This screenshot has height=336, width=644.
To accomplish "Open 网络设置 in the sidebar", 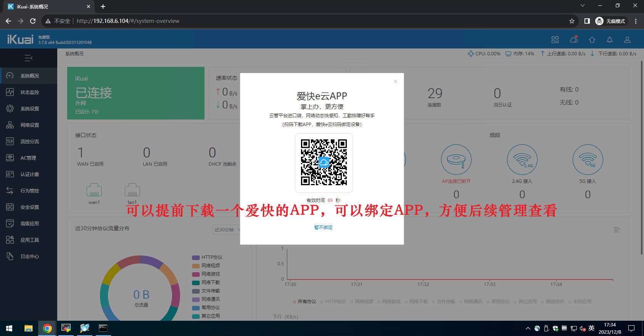I will (x=29, y=125).
